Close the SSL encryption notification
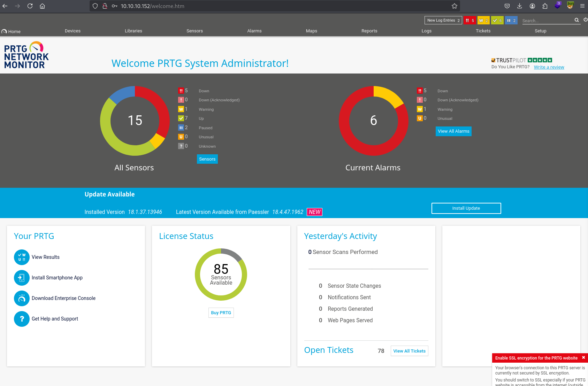 583,357
